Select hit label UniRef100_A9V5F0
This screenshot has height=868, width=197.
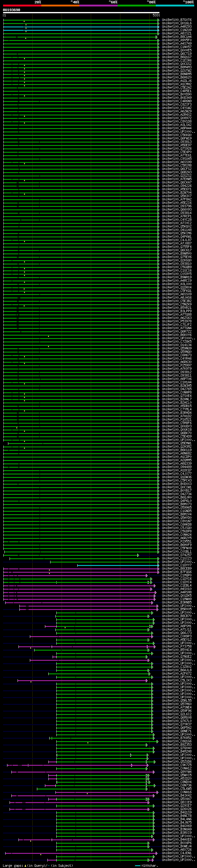click(x=177, y=40)
